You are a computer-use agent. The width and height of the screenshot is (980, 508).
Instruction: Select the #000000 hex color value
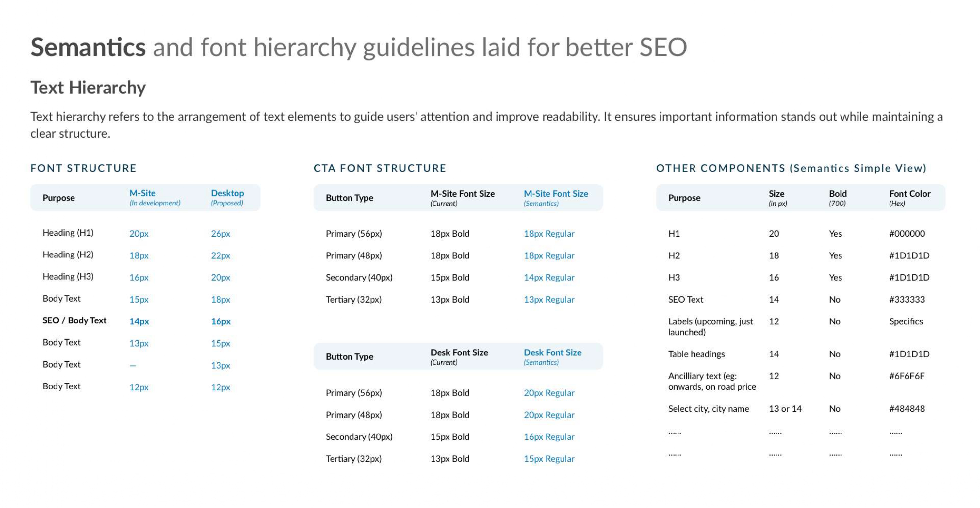pyautogui.click(x=907, y=233)
